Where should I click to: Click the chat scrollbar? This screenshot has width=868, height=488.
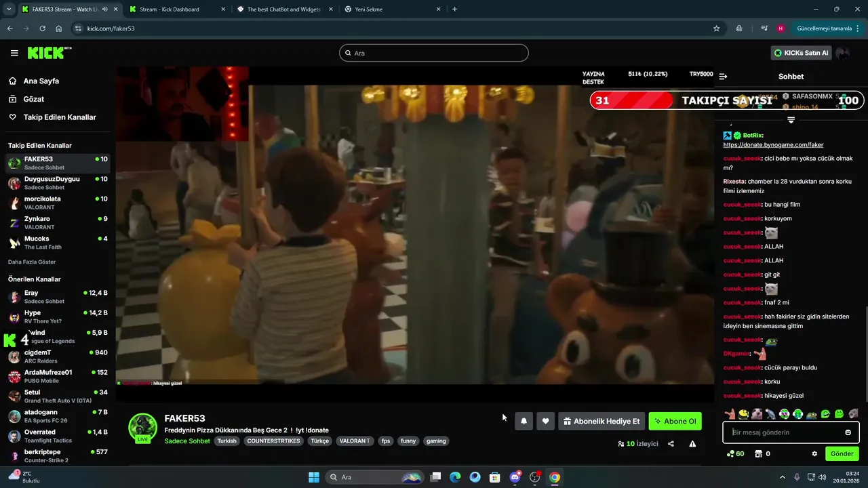tap(865, 356)
